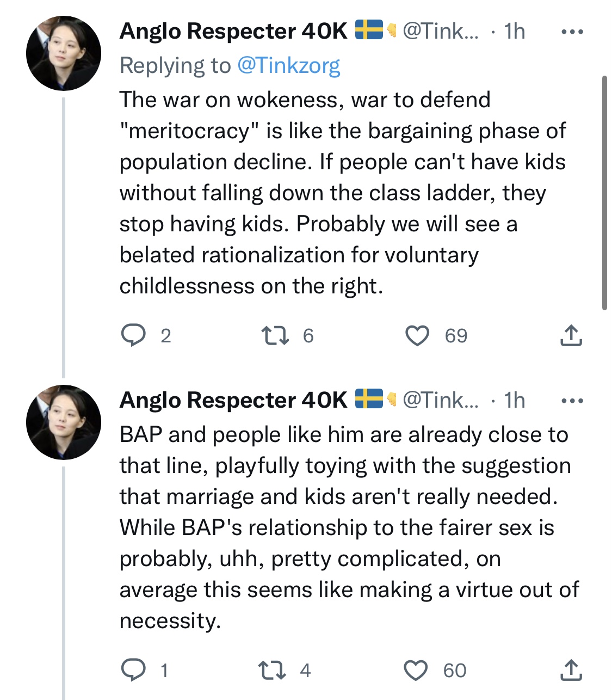Like the tweet with 60 likes
The width and height of the screenshot is (612, 700).
coord(416,670)
